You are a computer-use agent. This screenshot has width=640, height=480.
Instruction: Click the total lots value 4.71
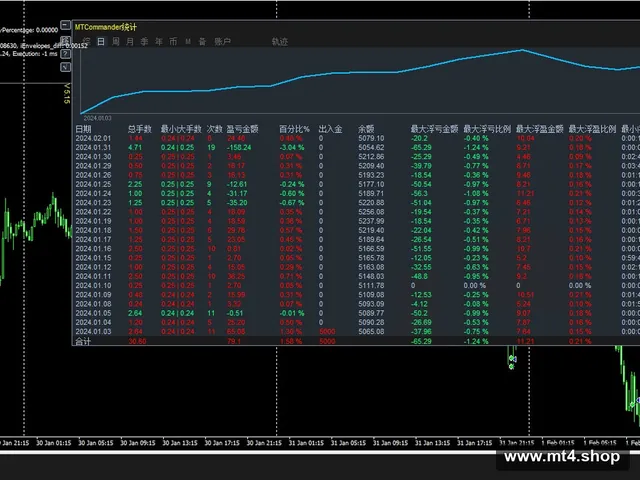click(135, 147)
